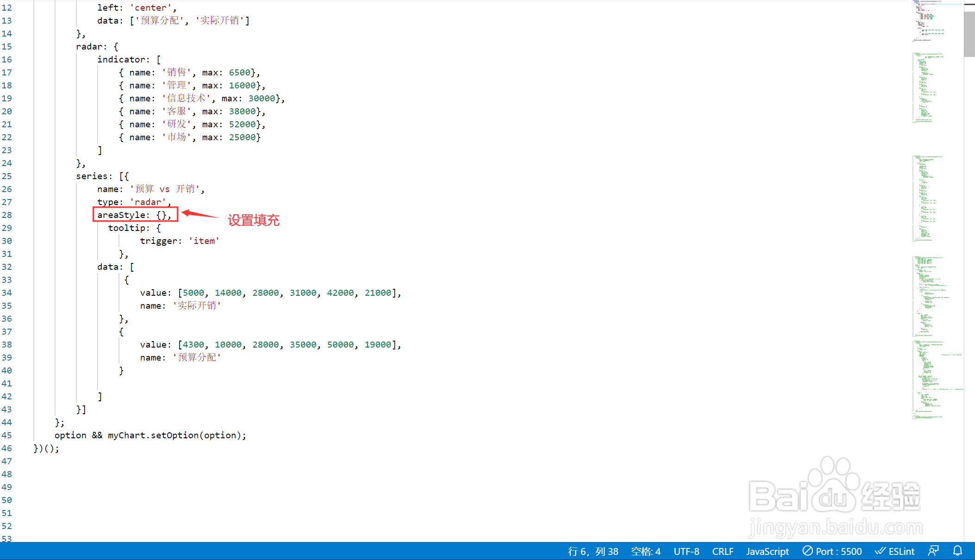Screen dimensions: 975x560
Task: Click the feedback person icon in status bar
Action: [x=933, y=551]
